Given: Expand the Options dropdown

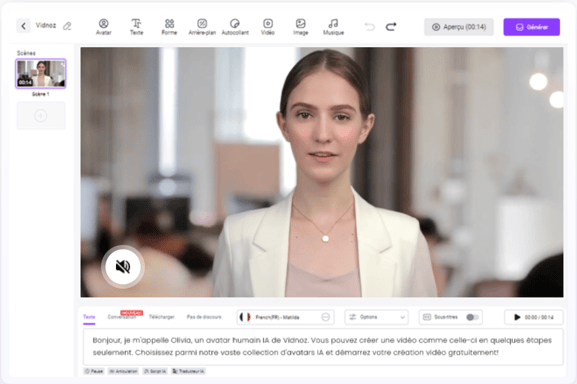Looking at the screenshot, I should 376,317.
